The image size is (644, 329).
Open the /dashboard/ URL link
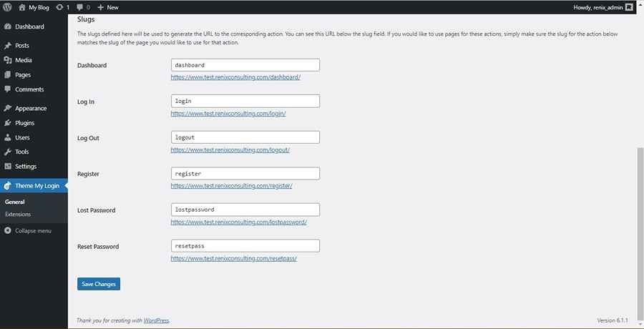pos(235,77)
